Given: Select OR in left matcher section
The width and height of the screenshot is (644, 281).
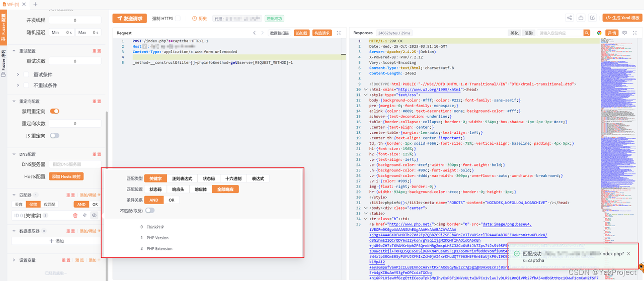Looking at the screenshot, I should tap(95, 205).
